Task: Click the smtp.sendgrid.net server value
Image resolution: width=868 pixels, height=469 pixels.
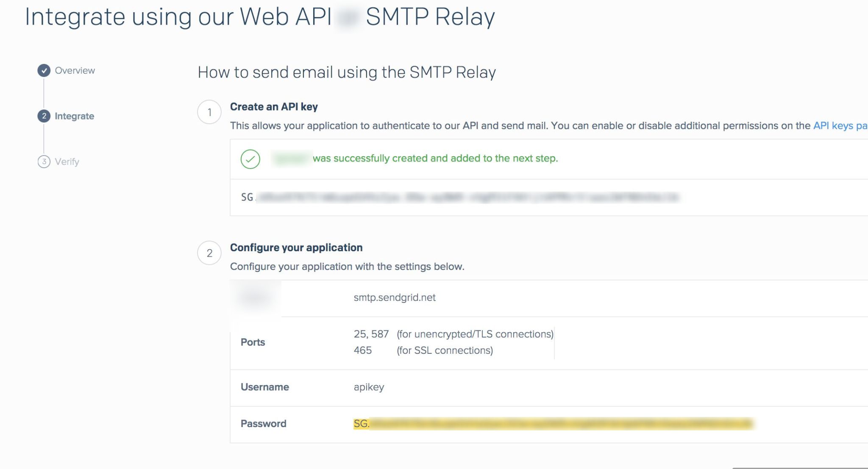Action: (x=395, y=297)
